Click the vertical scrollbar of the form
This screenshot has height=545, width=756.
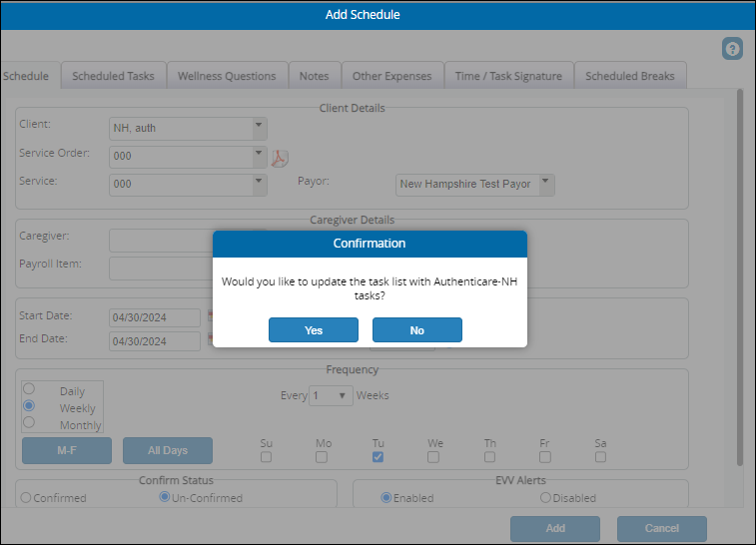coord(740,277)
